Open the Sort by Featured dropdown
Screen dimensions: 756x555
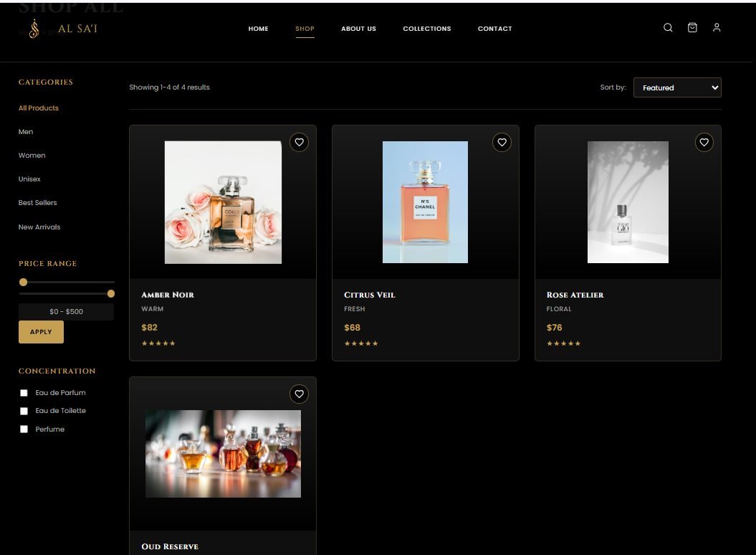pyautogui.click(x=677, y=87)
